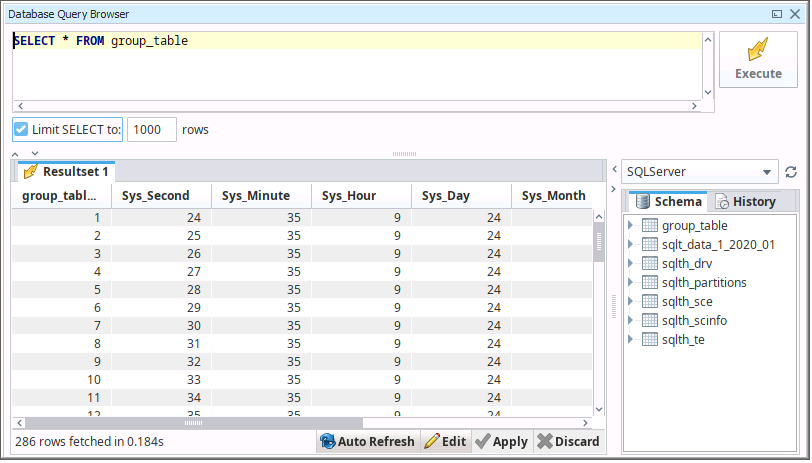The width and height of the screenshot is (812, 463).
Task: Click the sqlth_scinfo table icon
Action: point(649,320)
